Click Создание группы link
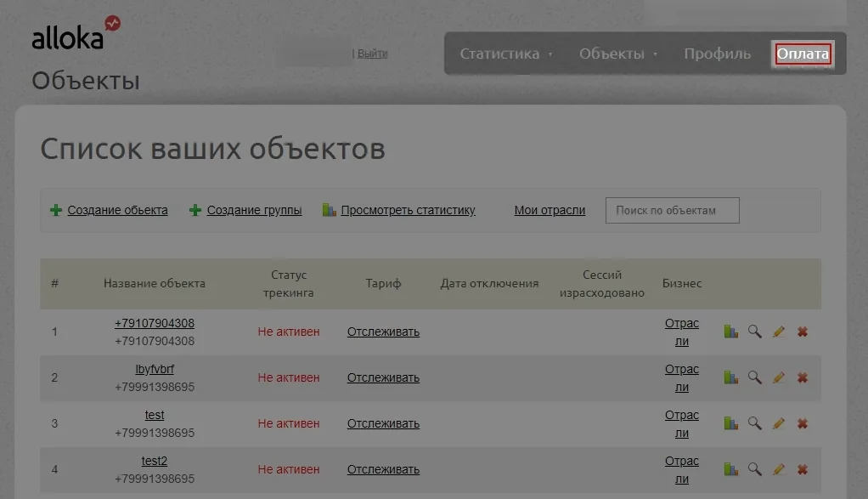This screenshot has width=868, height=499. tap(254, 211)
